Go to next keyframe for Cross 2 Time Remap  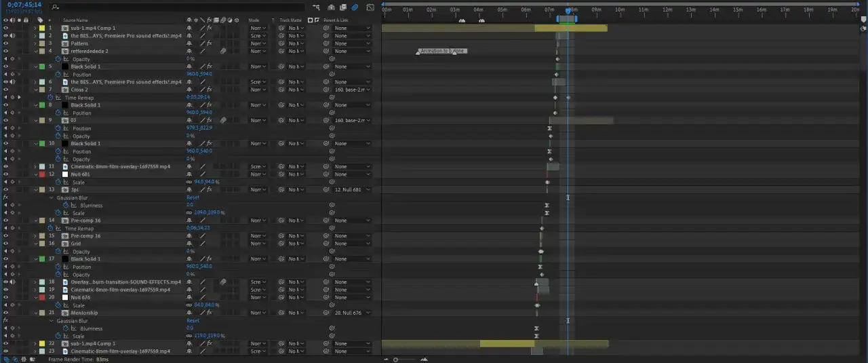(x=19, y=97)
